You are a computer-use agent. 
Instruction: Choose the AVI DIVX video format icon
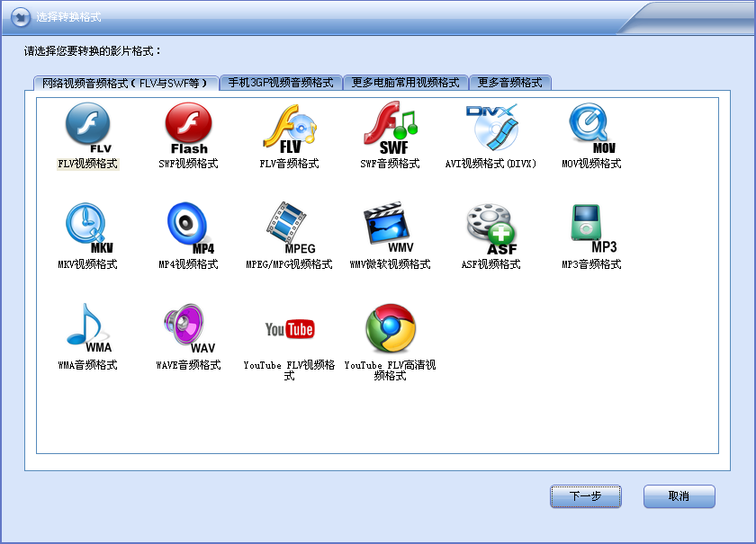click(490, 128)
